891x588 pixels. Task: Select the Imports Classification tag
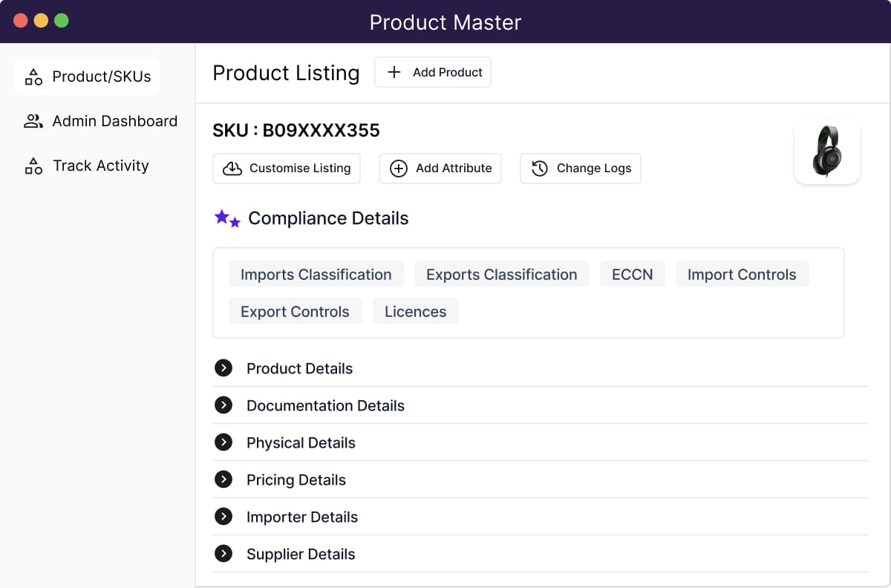pyautogui.click(x=316, y=274)
